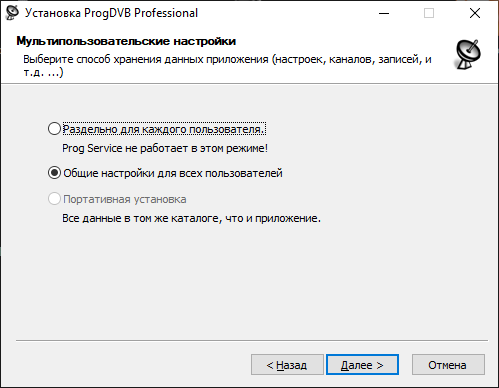Select the per-user separate settings radio button
This screenshot has height=388, width=499.
click(x=54, y=129)
